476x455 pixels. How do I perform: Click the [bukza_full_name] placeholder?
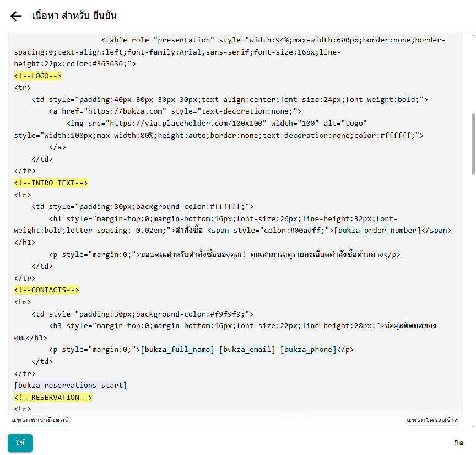click(x=177, y=350)
